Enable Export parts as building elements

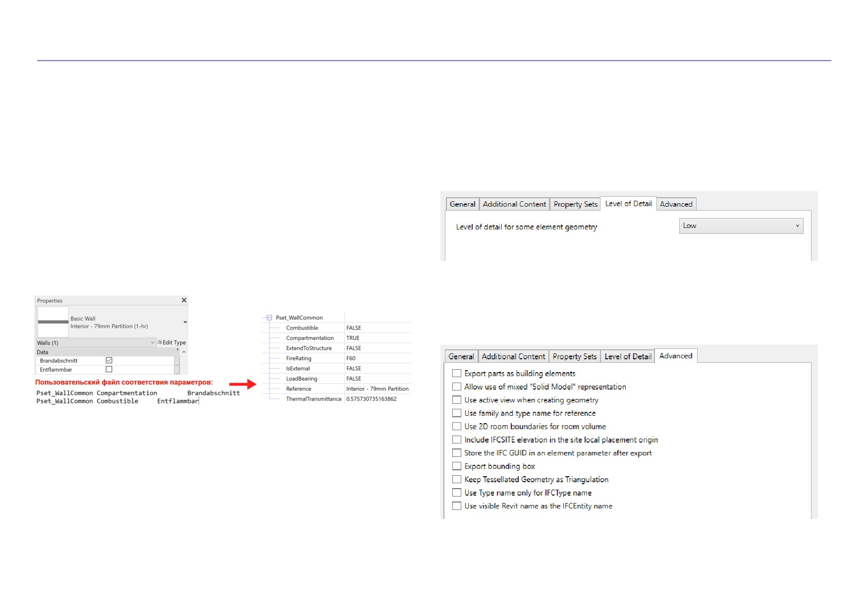click(457, 373)
